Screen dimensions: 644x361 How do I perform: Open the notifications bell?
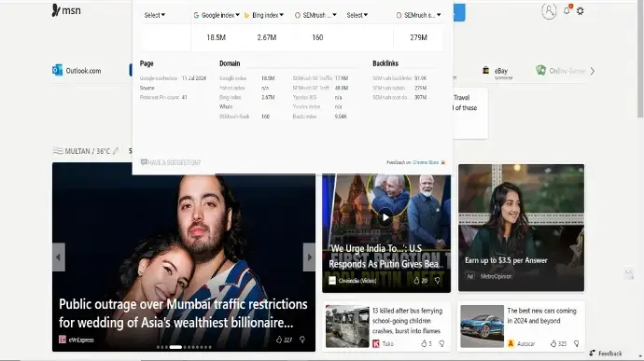point(567,10)
